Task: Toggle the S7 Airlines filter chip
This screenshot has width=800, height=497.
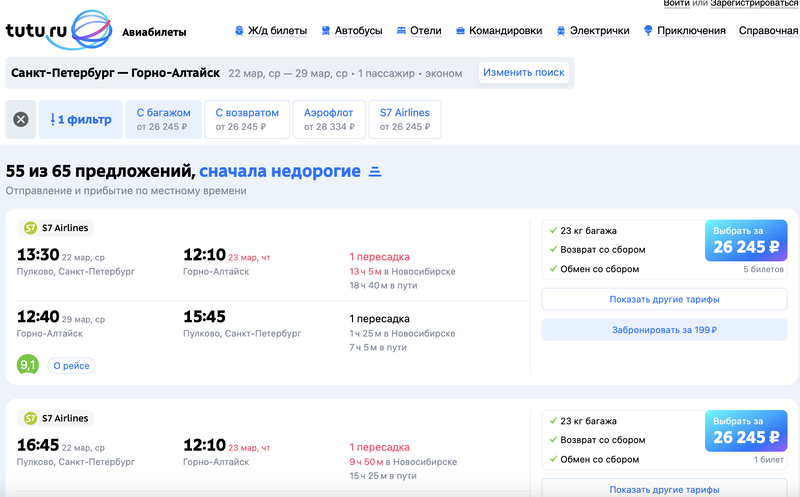Action: [405, 119]
